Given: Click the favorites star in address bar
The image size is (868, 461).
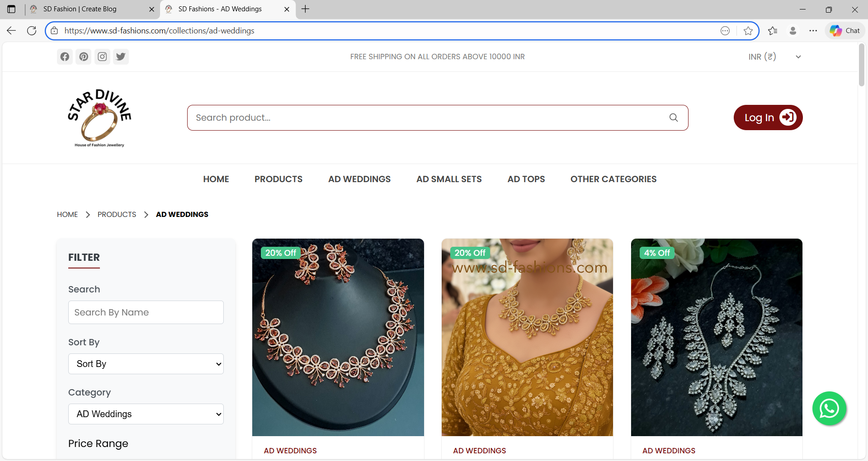Looking at the screenshot, I should [748, 30].
